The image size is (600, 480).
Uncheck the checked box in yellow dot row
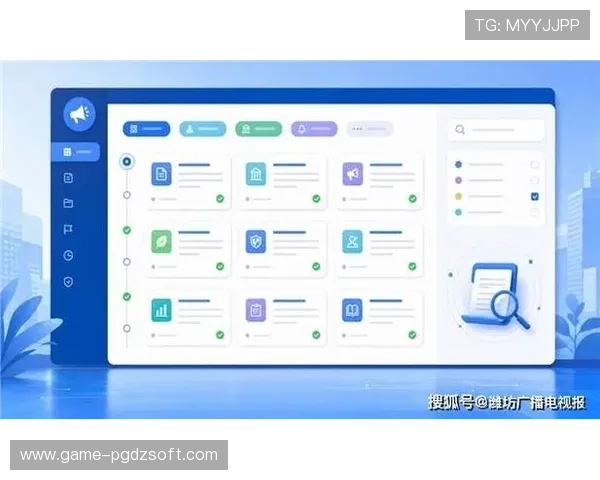[535, 196]
